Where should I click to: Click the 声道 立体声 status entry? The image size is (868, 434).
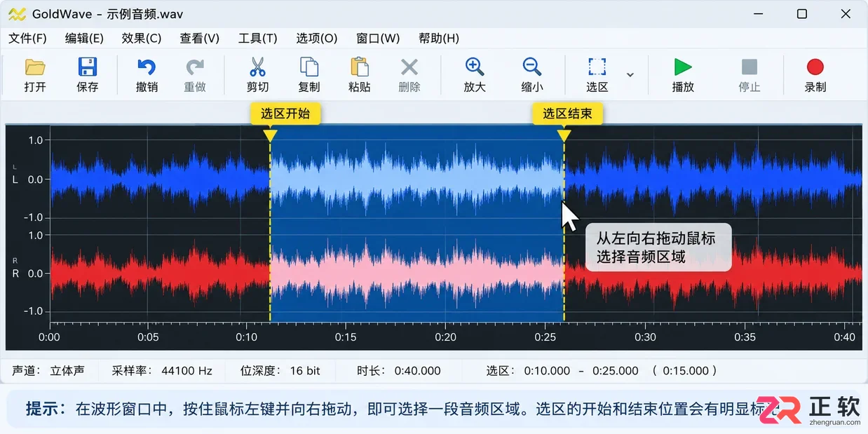coord(48,371)
